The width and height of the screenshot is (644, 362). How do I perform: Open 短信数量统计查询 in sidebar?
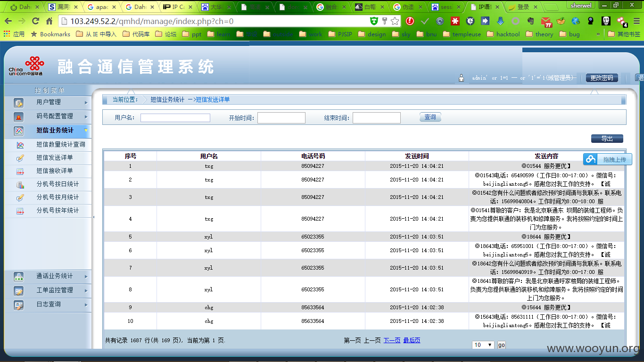coord(61,145)
